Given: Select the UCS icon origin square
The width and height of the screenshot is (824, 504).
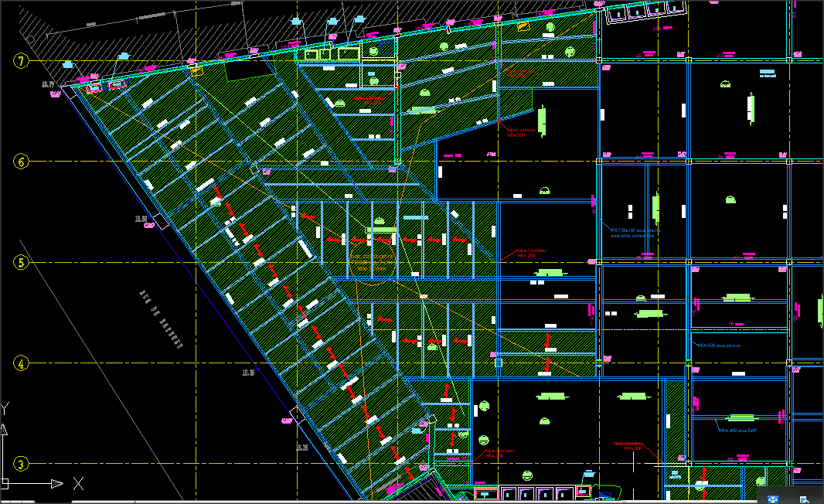Looking at the screenshot, I should pyautogui.click(x=5, y=484).
